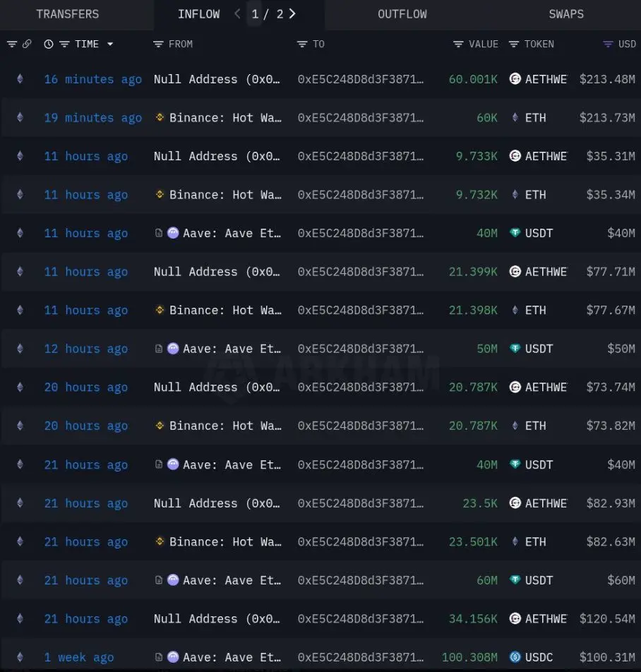This screenshot has width=641, height=672.
Task: Open the '12 hours ago' transaction link
Action: point(85,349)
